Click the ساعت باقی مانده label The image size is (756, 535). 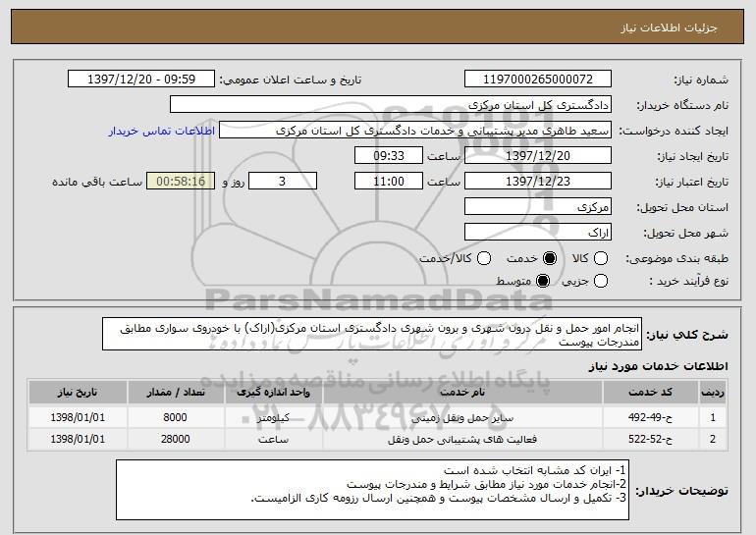coord(97,182)
